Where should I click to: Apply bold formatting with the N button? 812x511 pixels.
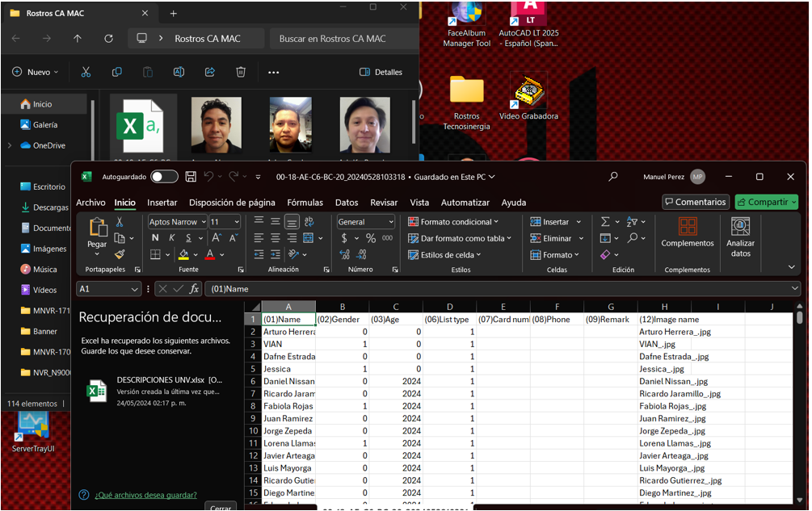155,238
